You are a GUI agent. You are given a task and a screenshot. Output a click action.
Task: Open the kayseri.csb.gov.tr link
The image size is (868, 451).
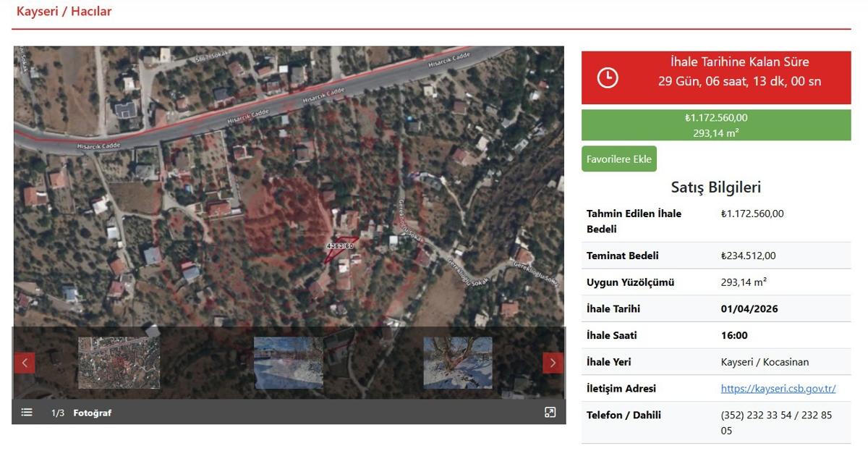click(x=778, y=389)
